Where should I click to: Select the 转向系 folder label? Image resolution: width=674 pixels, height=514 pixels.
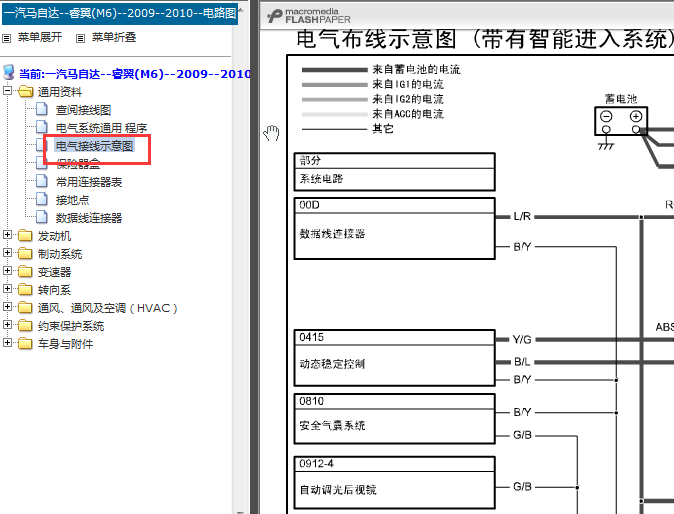pos(54,290)
